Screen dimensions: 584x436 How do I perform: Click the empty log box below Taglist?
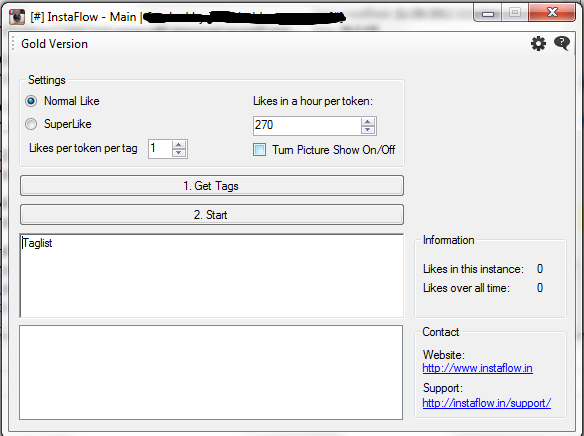pyautogui.click(x=211, y=372)
